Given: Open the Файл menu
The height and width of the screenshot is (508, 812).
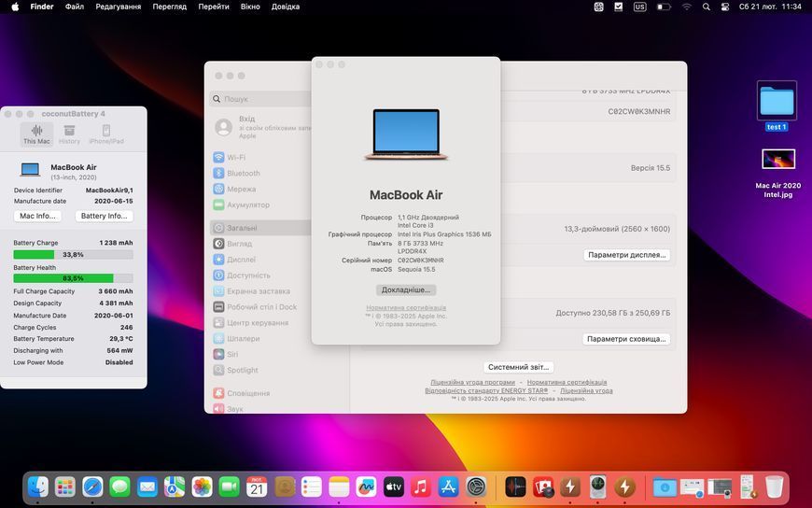Looking at the screenshot, I should pos(75,7).
